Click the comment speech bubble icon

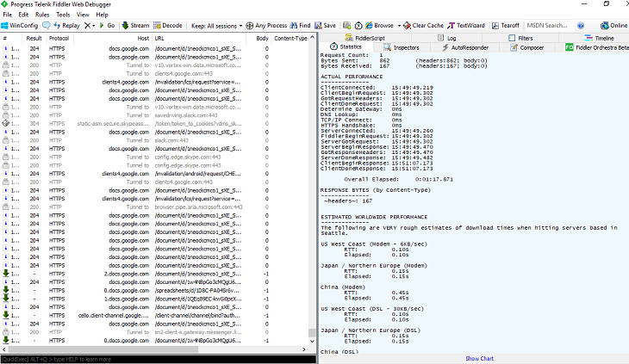click(x=47, y=25)
